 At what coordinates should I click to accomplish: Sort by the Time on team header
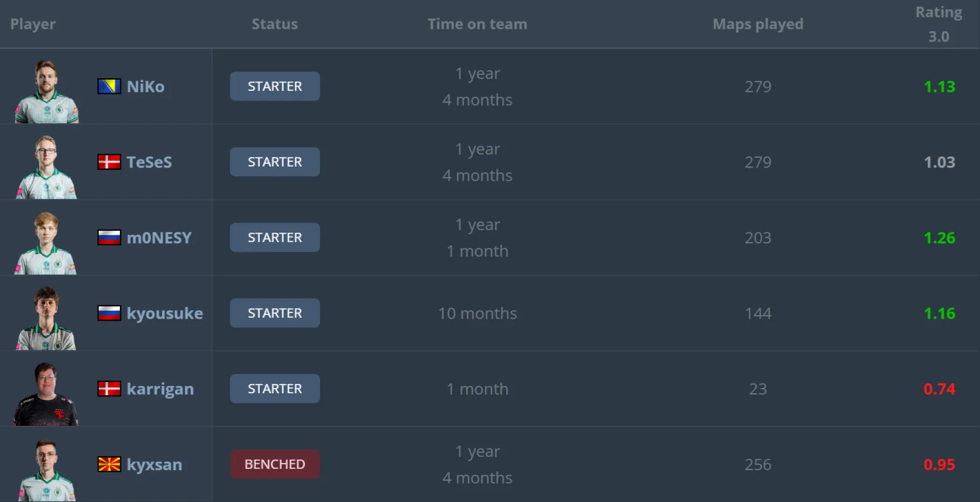coord(477,24)
